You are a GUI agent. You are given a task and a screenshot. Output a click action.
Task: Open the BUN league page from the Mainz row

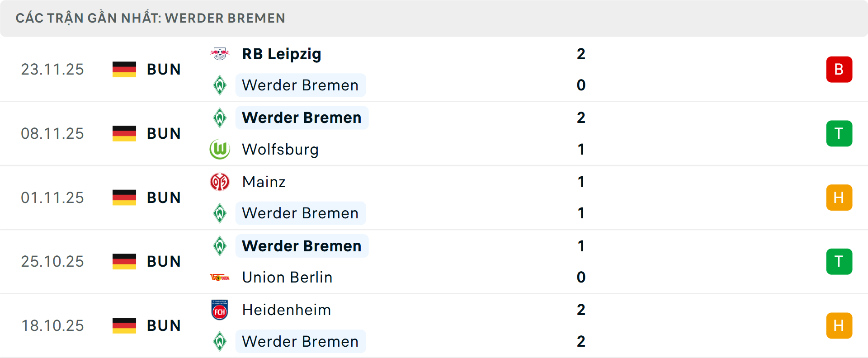[x=164, y=197]
